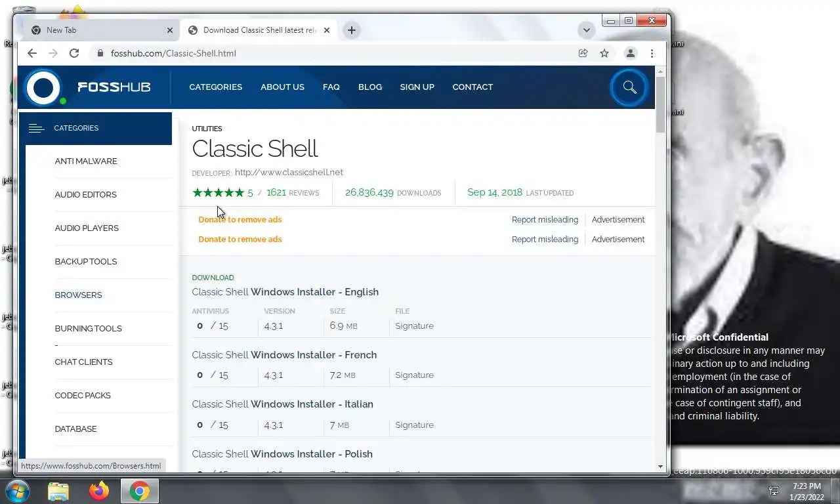Open CODEC PACKS category
This screenshot has height=504, width=840.
tap(83, 395)
